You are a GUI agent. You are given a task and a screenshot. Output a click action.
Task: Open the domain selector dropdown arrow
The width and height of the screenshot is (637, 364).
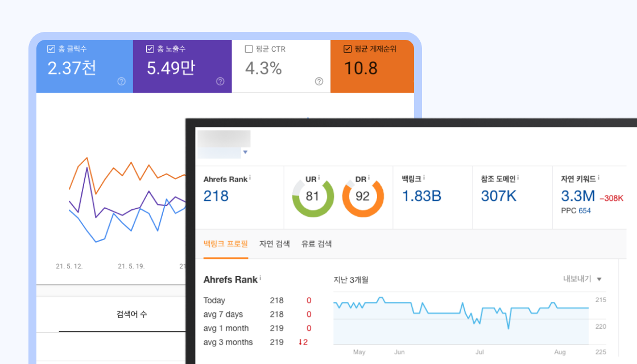245,152
